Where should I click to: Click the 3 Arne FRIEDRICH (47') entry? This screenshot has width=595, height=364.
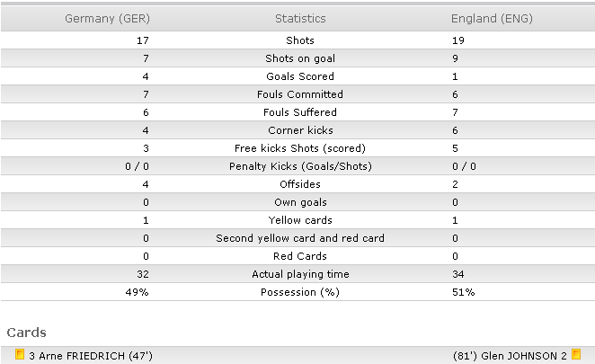pyautogui.click(x=91, y=356)
